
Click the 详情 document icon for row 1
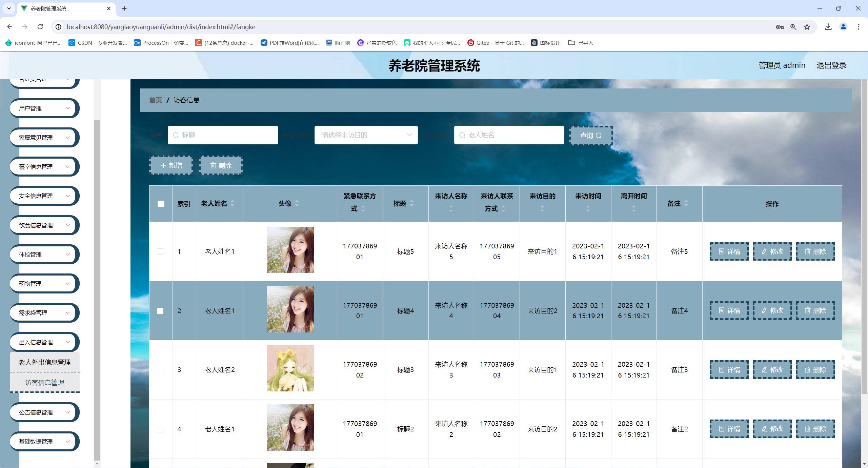point(721,251)
